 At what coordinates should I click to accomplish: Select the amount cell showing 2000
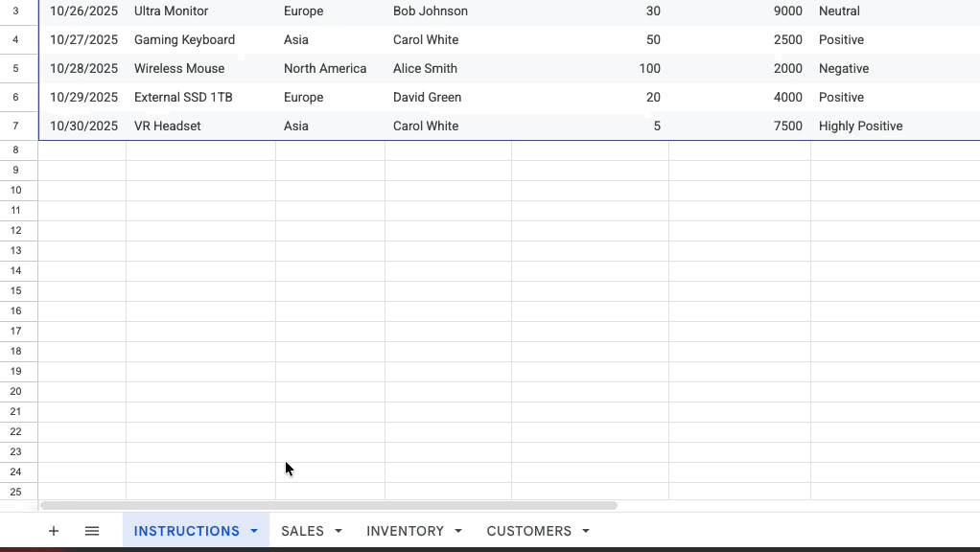[x=739, y=69]
